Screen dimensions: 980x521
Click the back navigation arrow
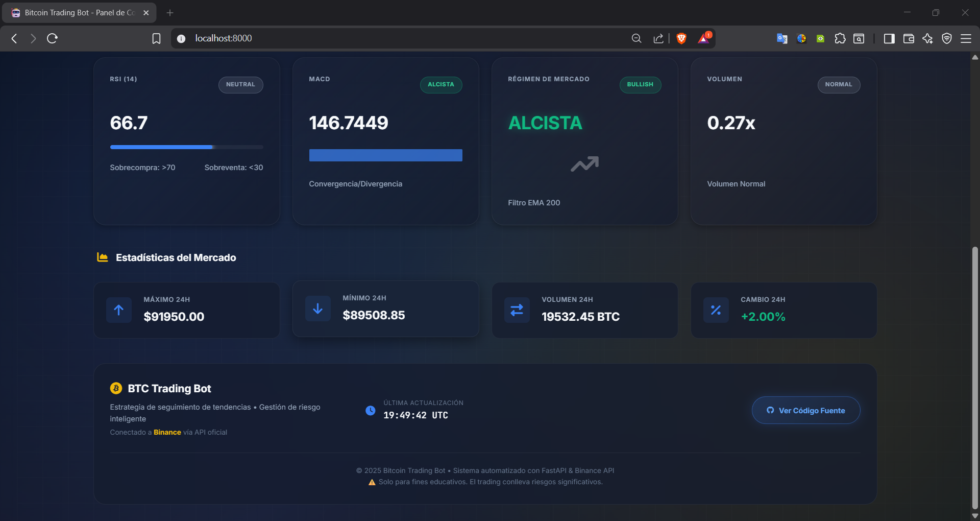pos(14,38)
